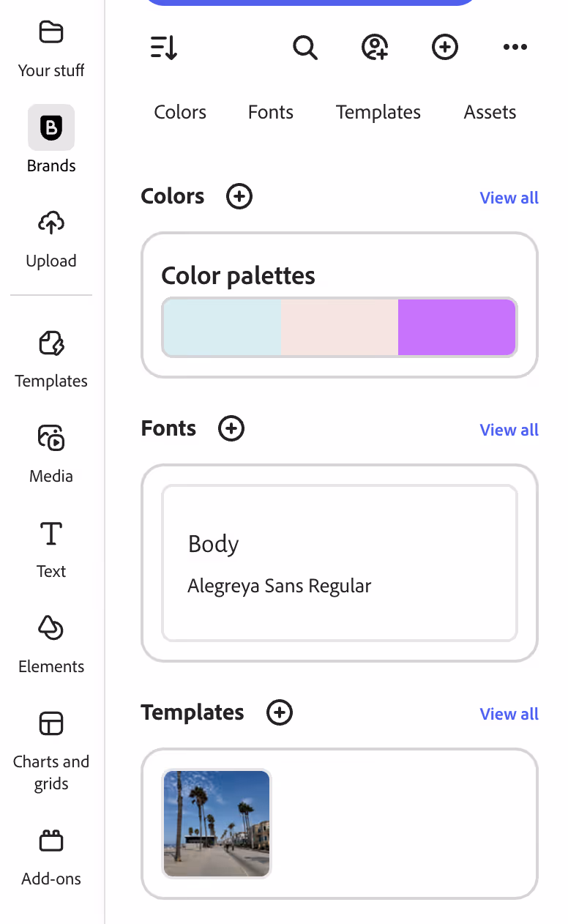The width and height of the screenshot is (568, 924).
Task: Open the three-dot more options menu
Action: tap(515, 48)
